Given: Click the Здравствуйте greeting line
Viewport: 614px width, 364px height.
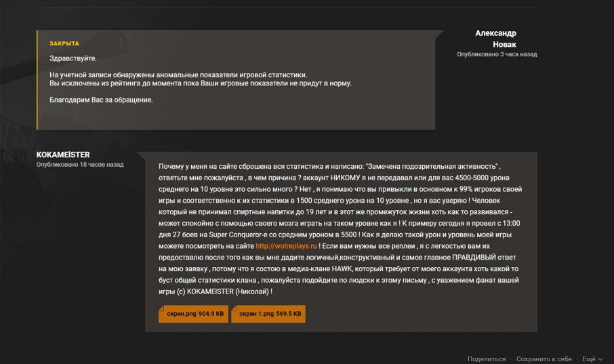Looking at the screenshot, I should click(x=73, y=58).
